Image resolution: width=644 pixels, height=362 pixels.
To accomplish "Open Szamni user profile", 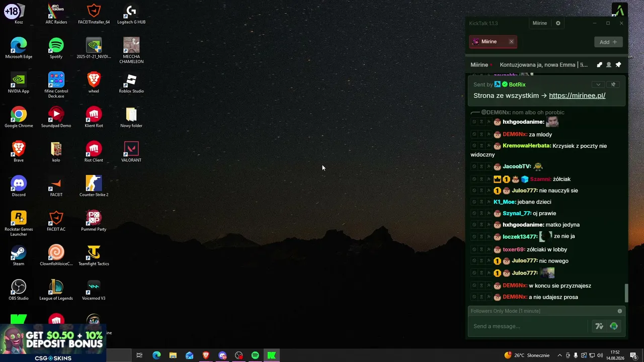I will [x=540, y=179].
